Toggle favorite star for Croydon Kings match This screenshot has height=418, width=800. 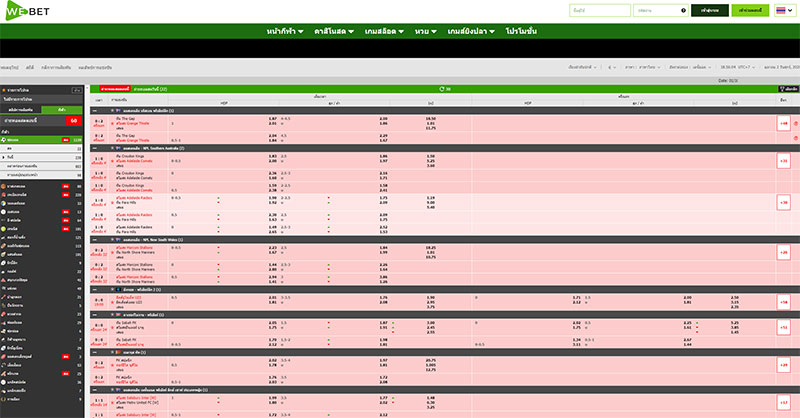[x=112, y=161]
